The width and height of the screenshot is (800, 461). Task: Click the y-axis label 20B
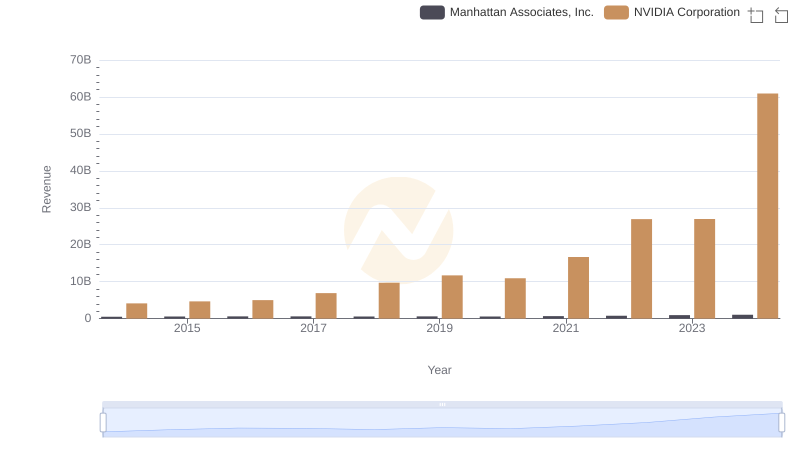81,244
